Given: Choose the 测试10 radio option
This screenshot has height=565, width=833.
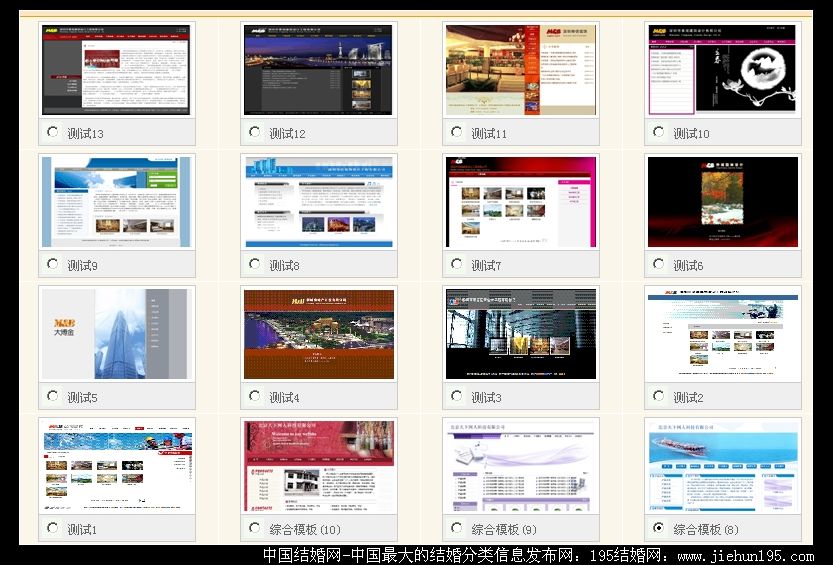Looking at the screenshot, I should (x=658, y=132).
